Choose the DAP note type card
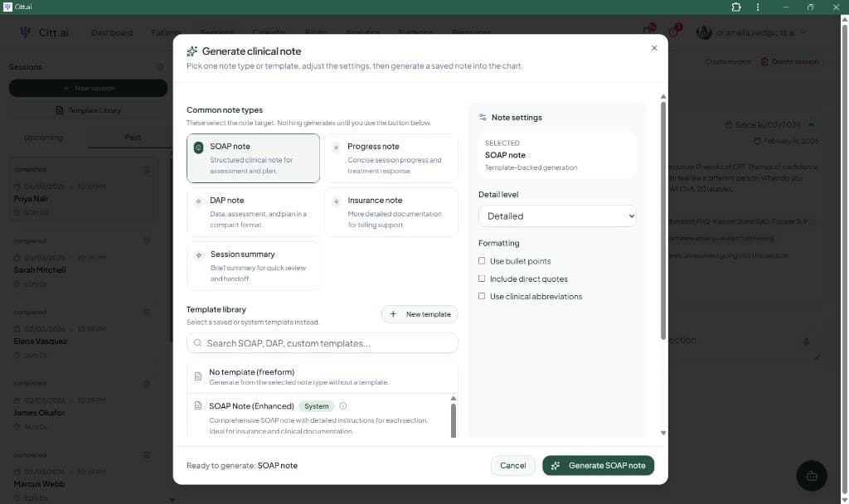849x504 pixels. click(253, 211)
